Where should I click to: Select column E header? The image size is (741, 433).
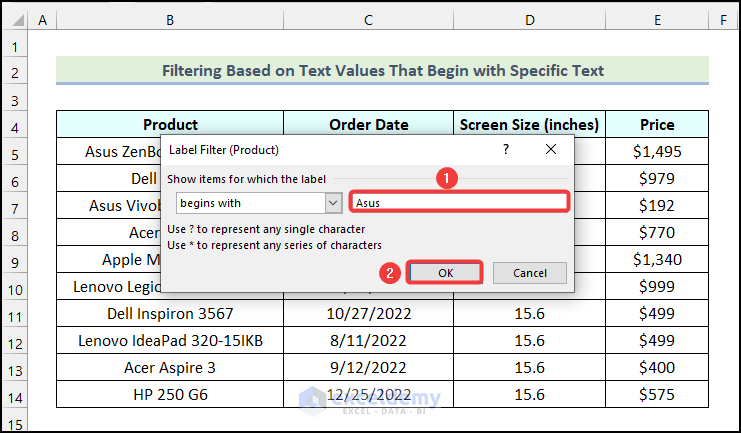point(657,19)
